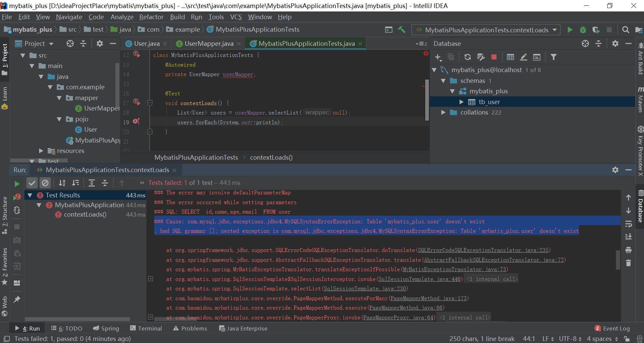
Task: Collapse schemas node in Database tree
Action: 443,81
